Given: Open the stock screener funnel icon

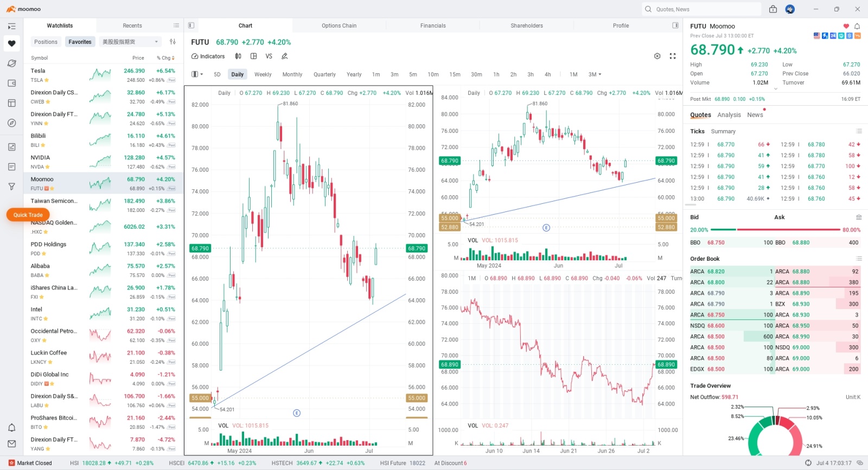Looking at the screenshot, I should pyautogui.click(x=11, y=186).
